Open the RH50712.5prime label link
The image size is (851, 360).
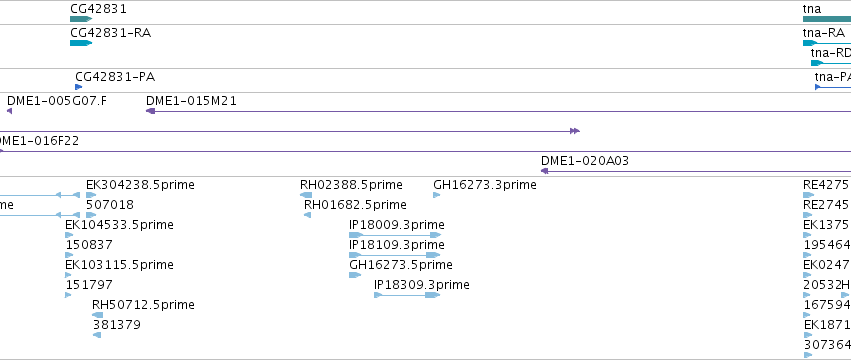point(143,305)
